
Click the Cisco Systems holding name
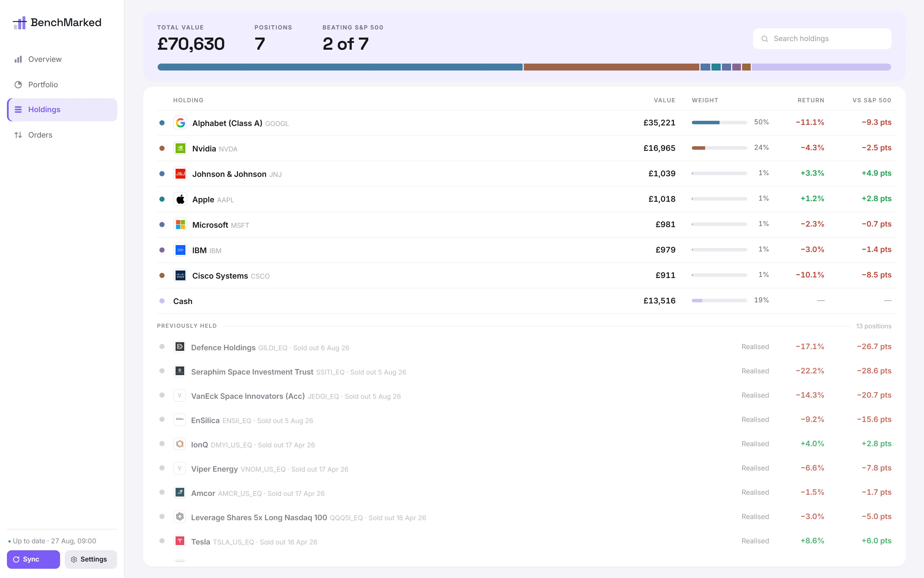220,276
